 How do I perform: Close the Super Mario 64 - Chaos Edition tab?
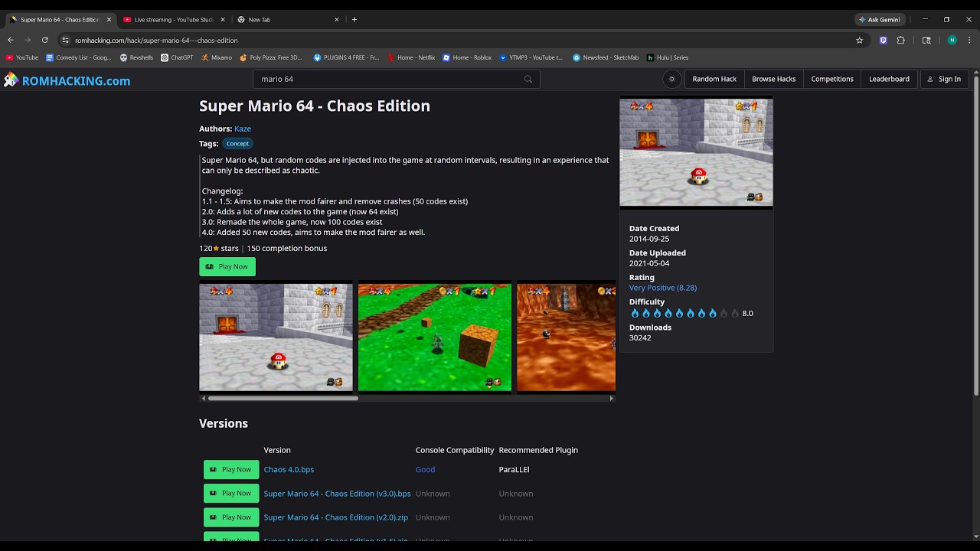point(109,19)
